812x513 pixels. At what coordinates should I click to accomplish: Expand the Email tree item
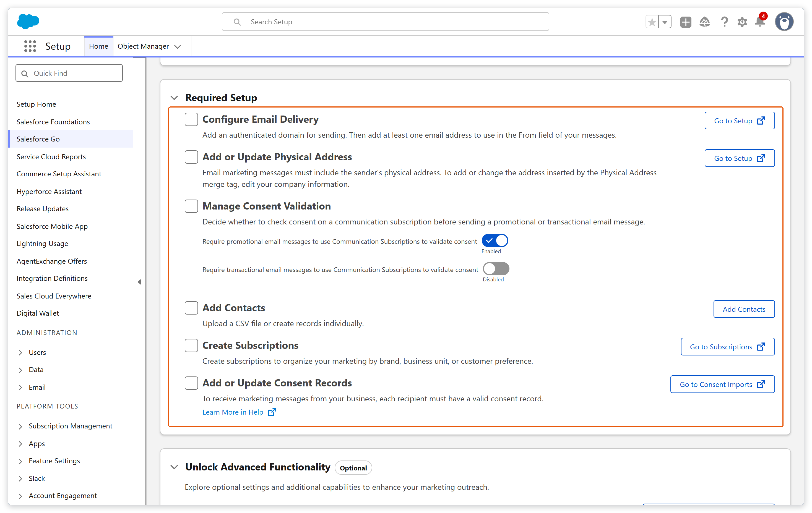click(20, 387)
